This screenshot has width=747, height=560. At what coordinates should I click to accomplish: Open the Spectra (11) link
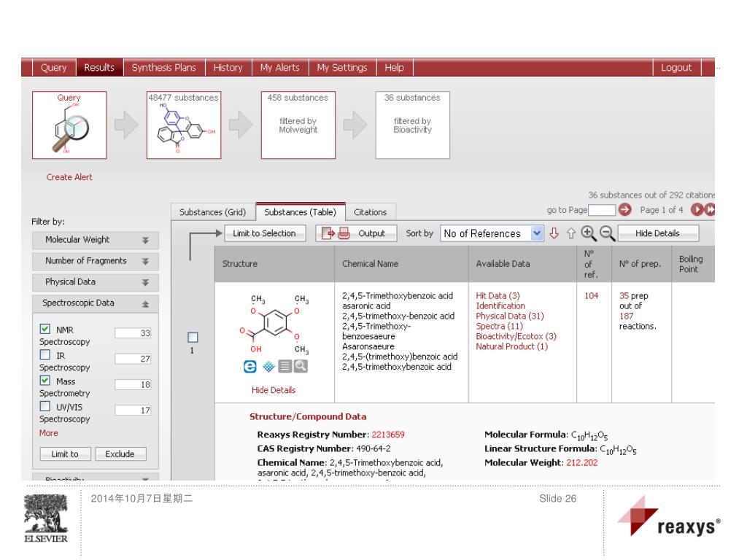tap(499, 326)
